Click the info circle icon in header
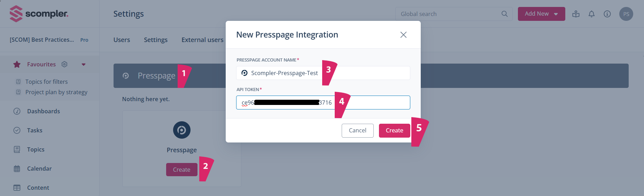 [607, 14]
